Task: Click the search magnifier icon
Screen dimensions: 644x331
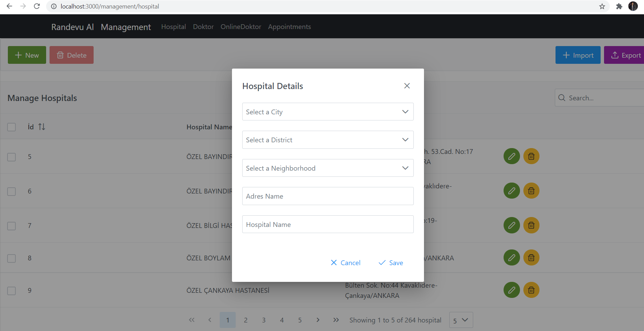Action: (562, 98)
